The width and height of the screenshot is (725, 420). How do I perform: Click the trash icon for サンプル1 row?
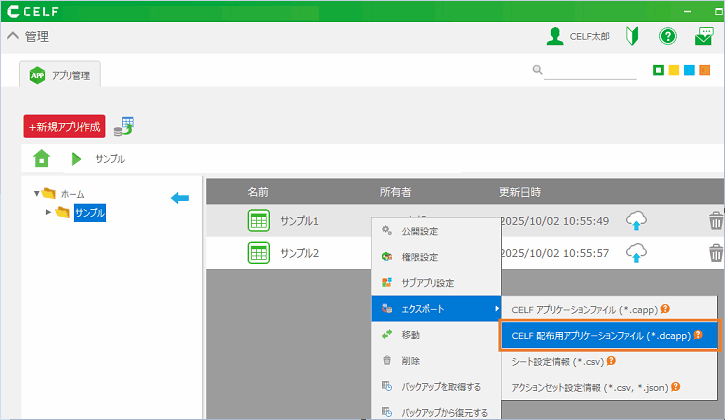pos(715,221)
